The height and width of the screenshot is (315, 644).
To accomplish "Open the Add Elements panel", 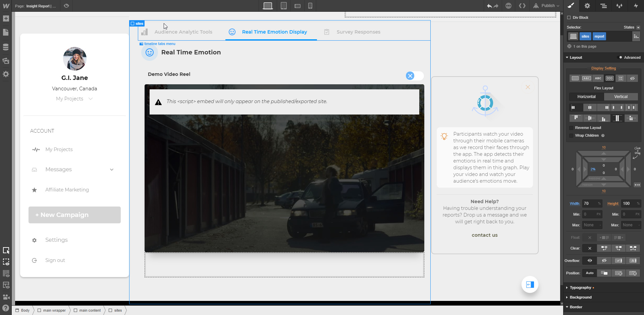I will 6,19.
